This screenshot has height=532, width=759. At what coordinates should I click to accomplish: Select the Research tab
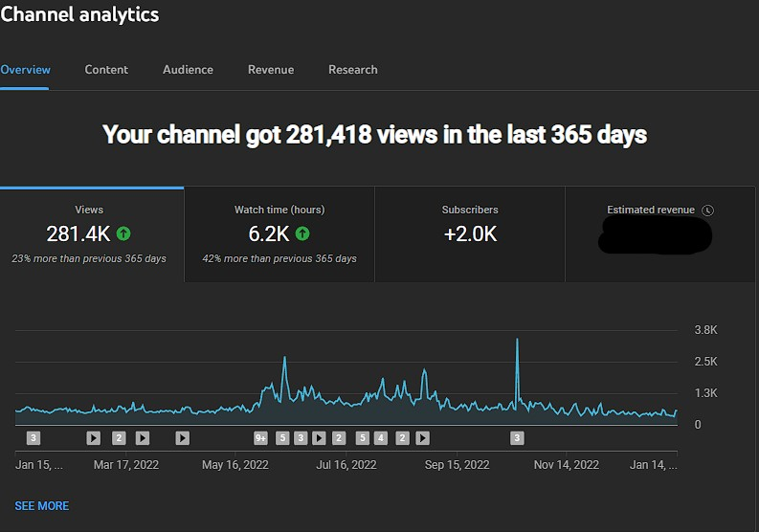coord(353,70)
